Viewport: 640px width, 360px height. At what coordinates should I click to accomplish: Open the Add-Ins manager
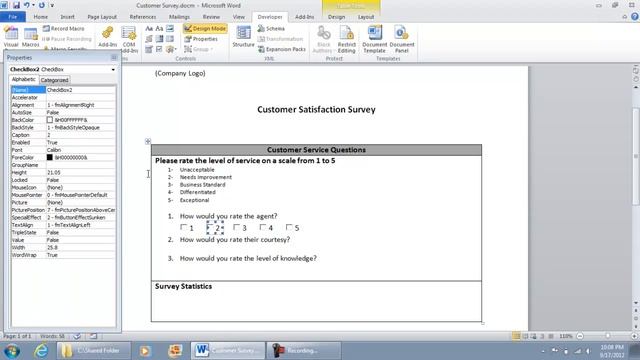pos(108,37)
